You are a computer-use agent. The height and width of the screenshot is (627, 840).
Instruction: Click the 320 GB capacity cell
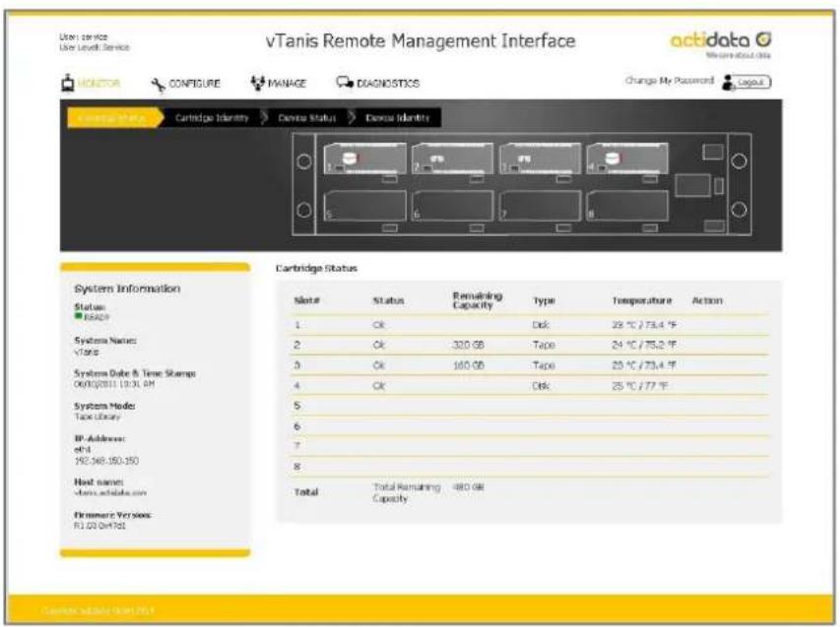click(468, 345)
